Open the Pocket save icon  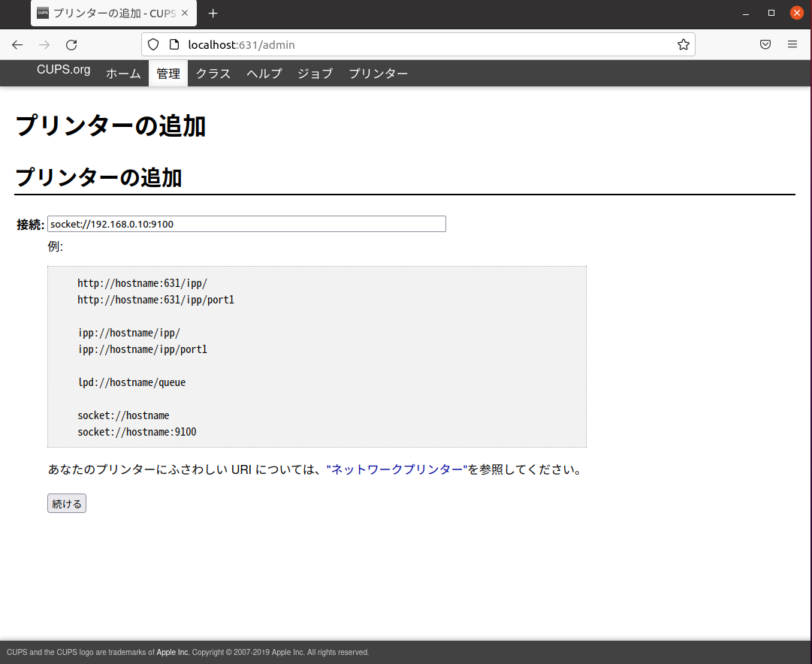point(765,44)
